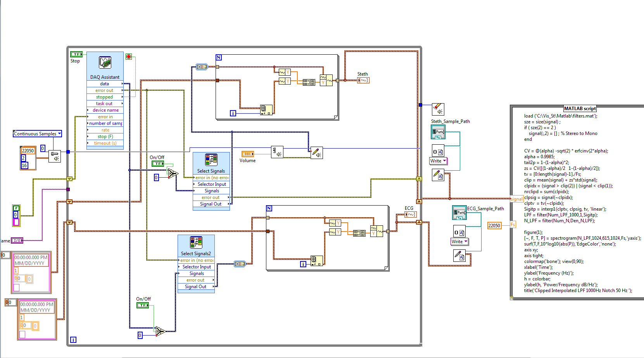Select the Build Array node in upper For Loop
The height and width of the screenshot is (358, 644).
309,82
